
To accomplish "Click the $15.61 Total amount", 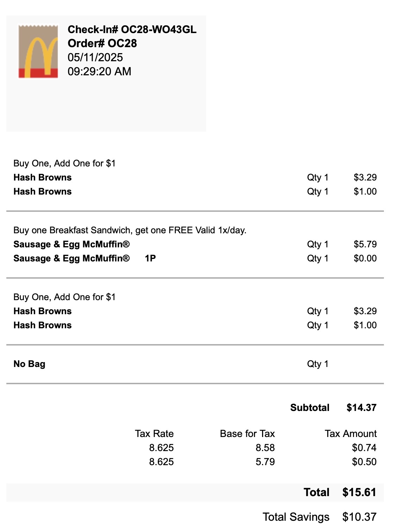I will tap(359, 492).
